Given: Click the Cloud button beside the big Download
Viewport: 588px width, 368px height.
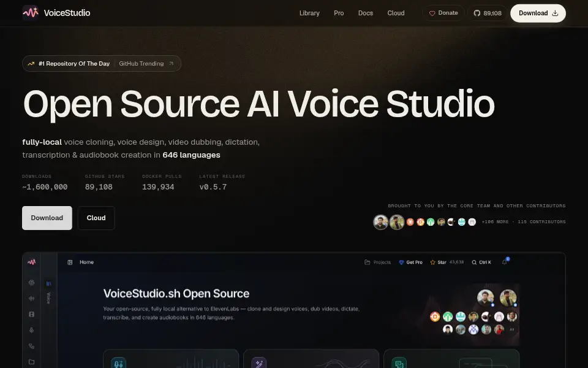Looking at the screenshot, I should click(x=96, y=218).
